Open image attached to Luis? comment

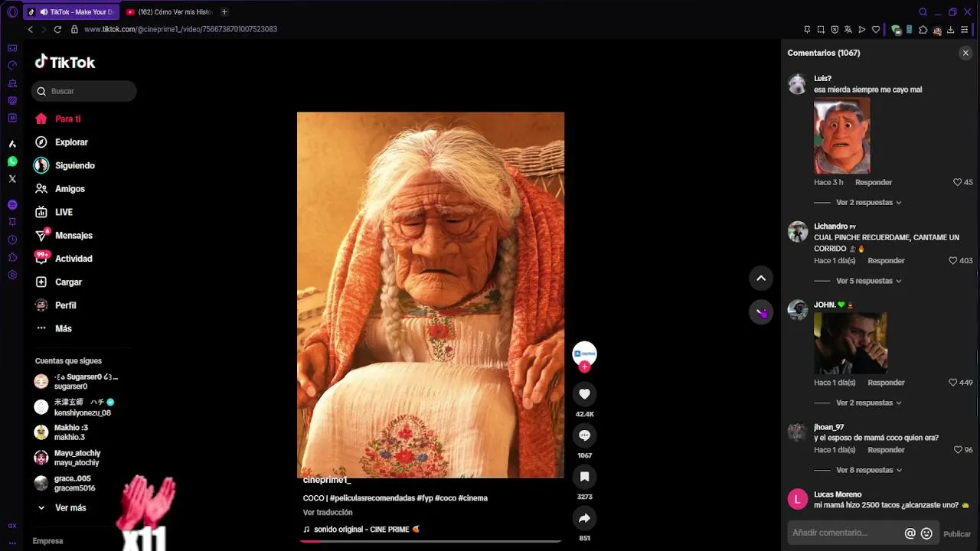[842, 136]
